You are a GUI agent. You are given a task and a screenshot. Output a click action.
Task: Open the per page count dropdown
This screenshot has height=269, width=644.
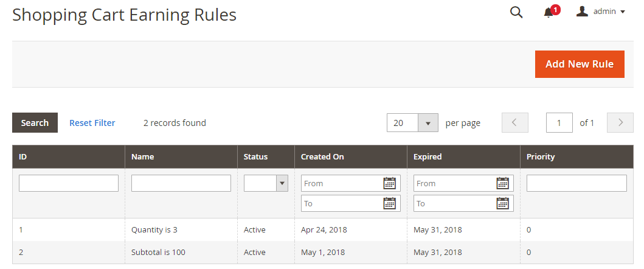(x=428, y=123)
